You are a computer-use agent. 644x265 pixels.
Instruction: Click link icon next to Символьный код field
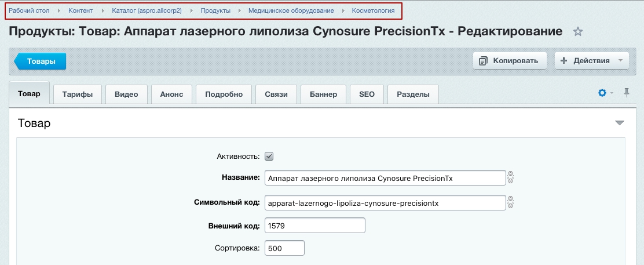click(511, 202)
